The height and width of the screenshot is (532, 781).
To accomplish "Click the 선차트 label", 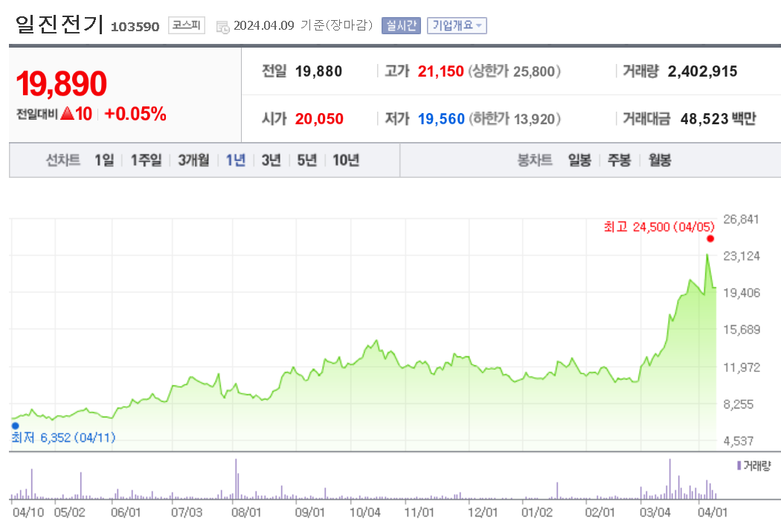I will 63,161.
